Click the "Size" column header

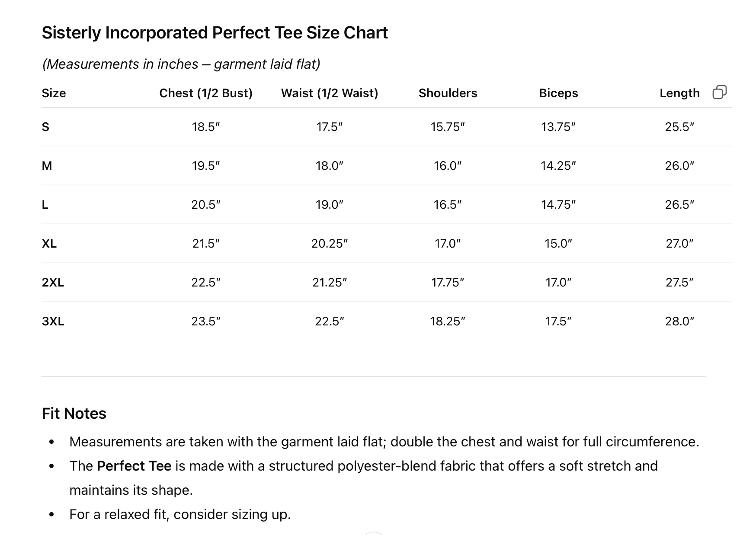(x=54, y=93)
